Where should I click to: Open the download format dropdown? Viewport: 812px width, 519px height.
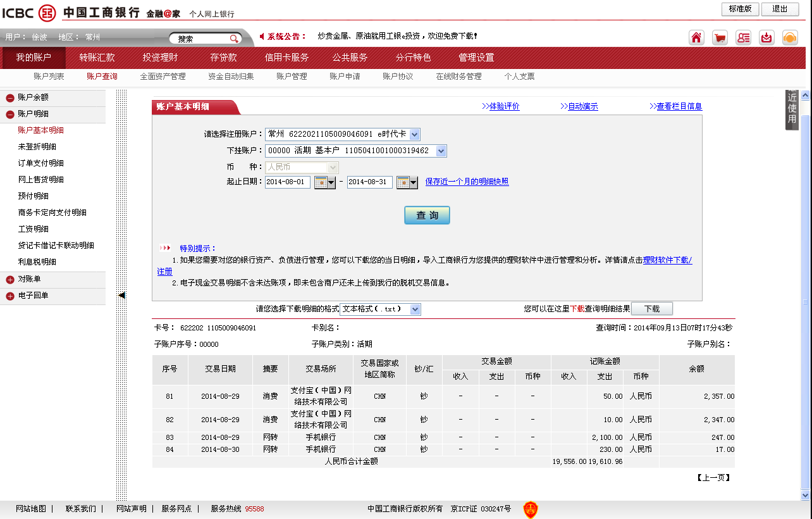415,310
